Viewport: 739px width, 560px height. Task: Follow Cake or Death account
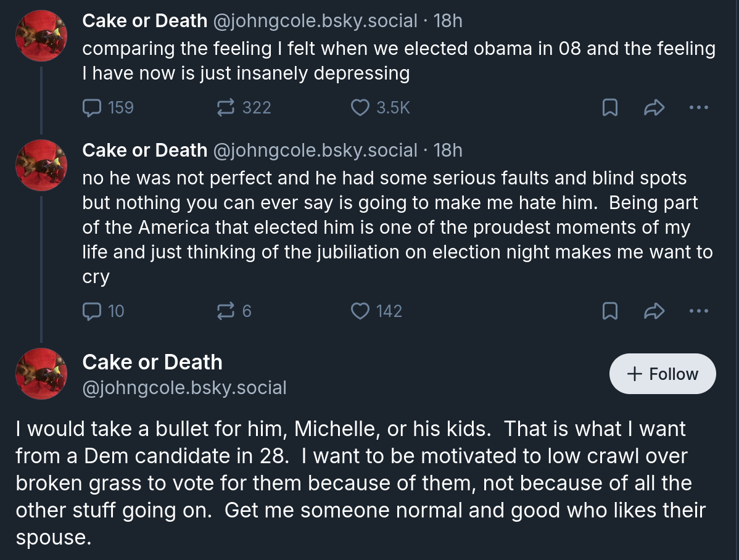click(x=663, y=374)
